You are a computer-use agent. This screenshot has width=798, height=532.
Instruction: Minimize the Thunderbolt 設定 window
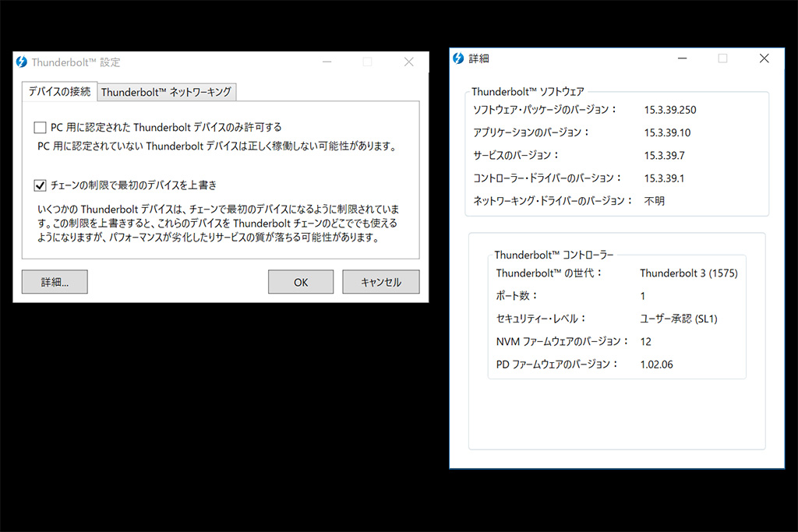click(x=327, y=62)
